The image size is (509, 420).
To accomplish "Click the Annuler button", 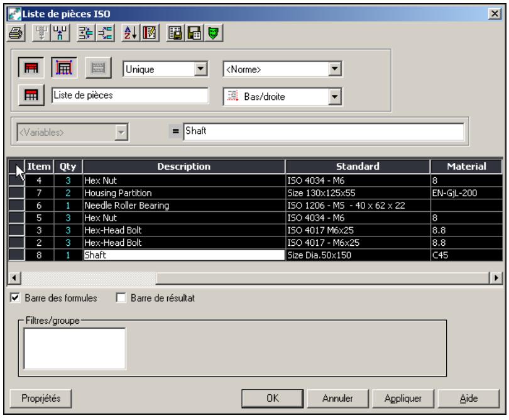I will click(337, 398).
